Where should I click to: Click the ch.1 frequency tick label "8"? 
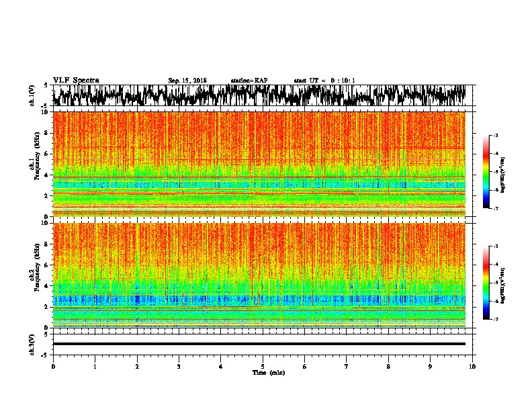pos(46,133)
